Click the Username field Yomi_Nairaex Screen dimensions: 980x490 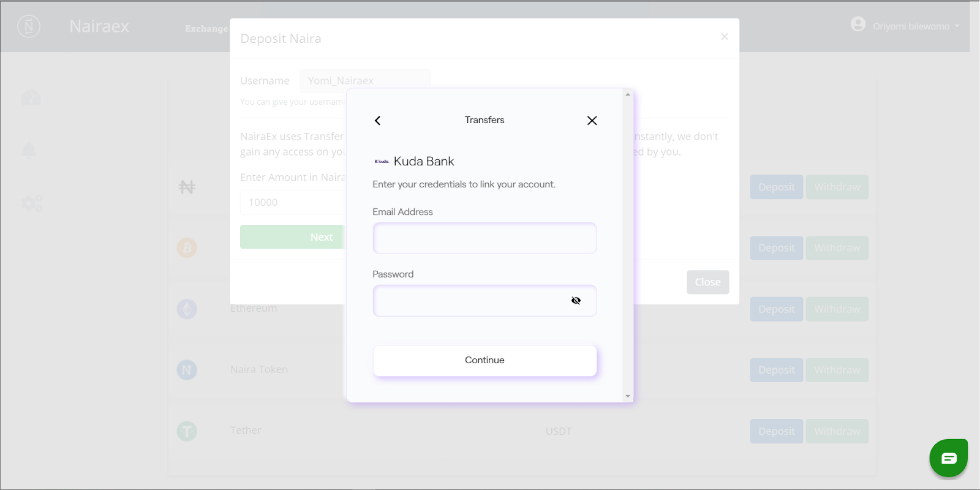pos(365,81)
